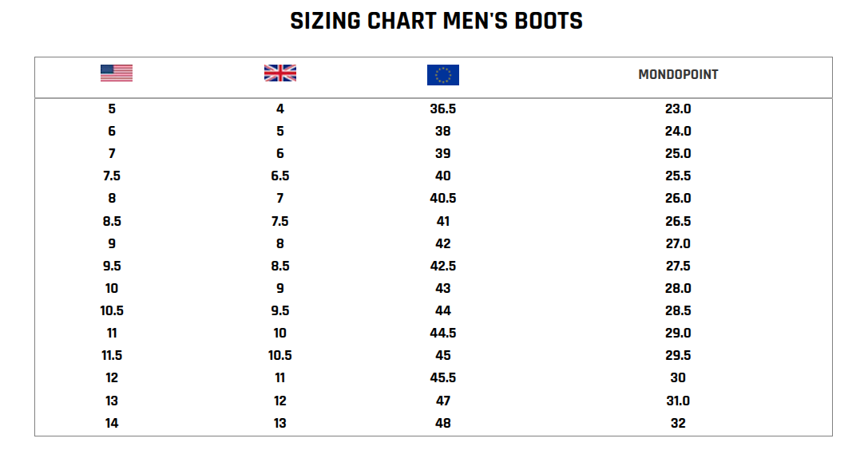The image size is (868, 466).
Task: Select EU size 48 cell
Action: click(x=443, y=423)
